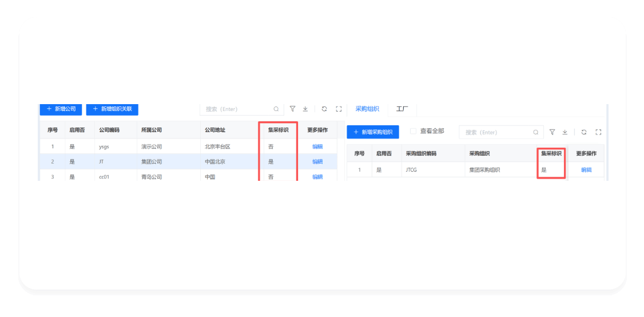Open the filter icon above company table

coord(292,109)
